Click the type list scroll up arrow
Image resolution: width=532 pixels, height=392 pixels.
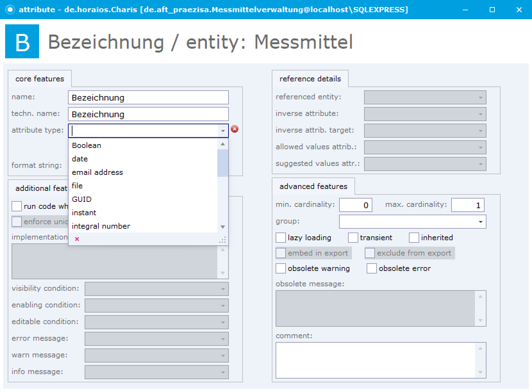[223, 144]
